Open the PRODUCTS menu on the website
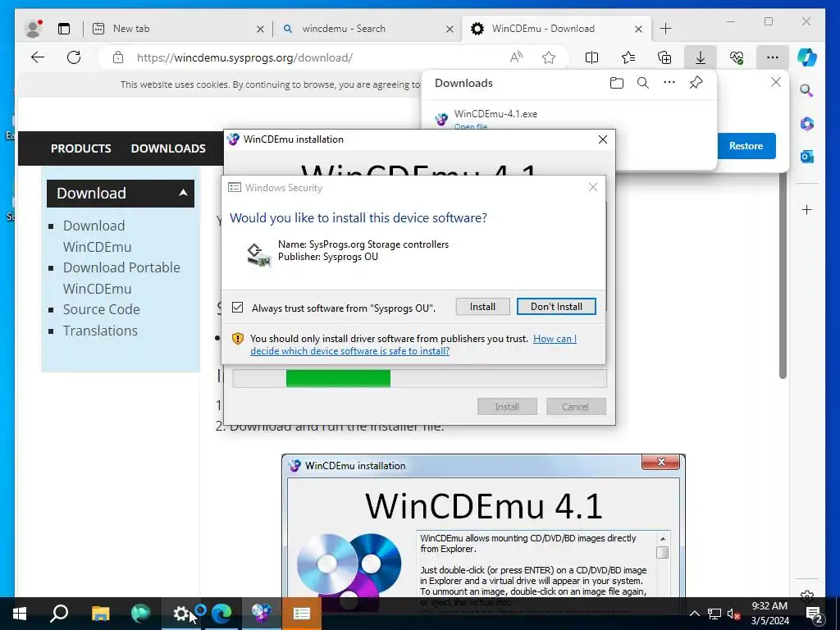 point(81,148)
